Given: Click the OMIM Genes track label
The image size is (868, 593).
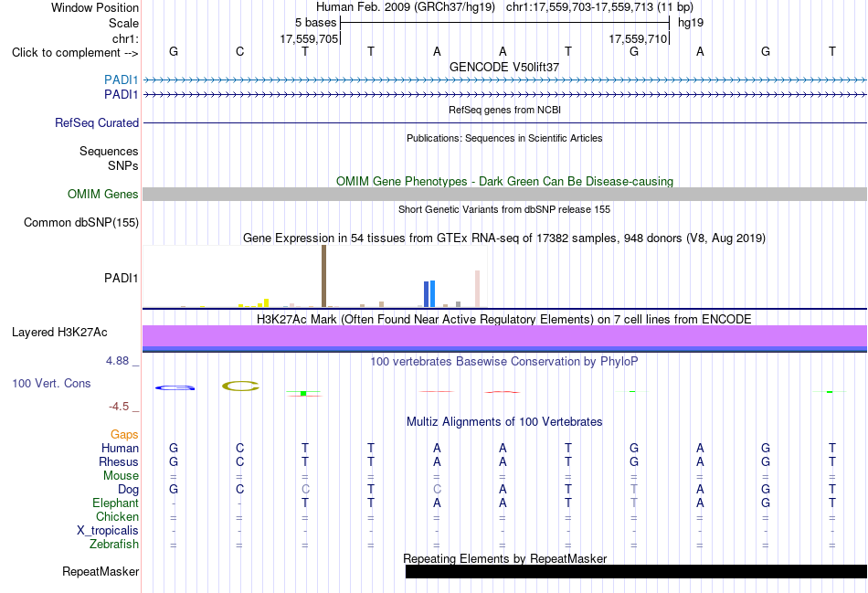Looking at the screenshot, I should click(102, 195).
